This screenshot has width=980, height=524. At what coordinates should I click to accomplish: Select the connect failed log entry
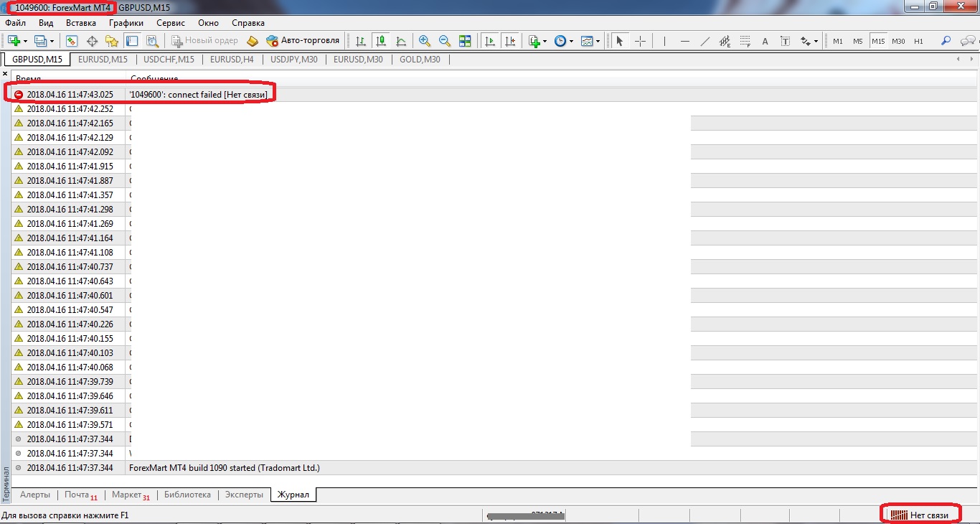[x=197, y=95]
